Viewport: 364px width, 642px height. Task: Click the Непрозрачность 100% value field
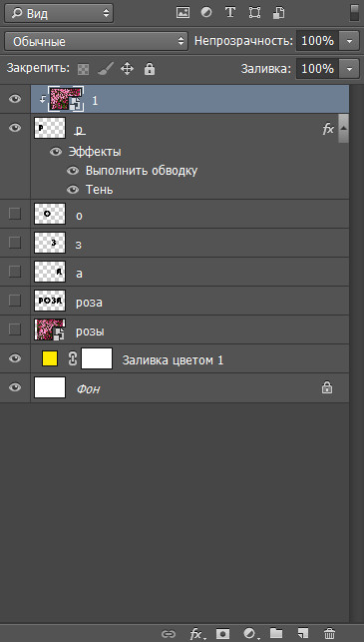(318, 41)
